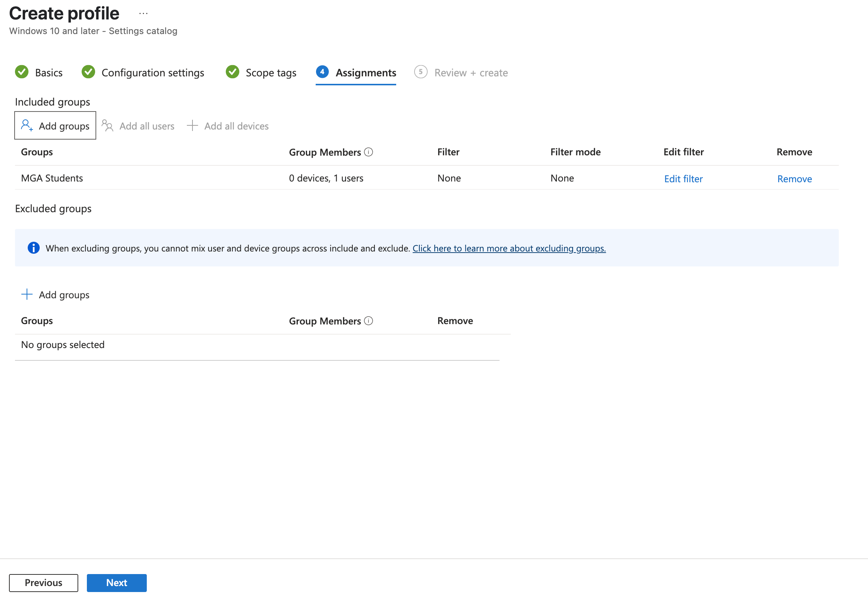The height and width of the screenshot is (604, 868).
Task: Click the info icon beside included Group Members
Action: point(368,152)
